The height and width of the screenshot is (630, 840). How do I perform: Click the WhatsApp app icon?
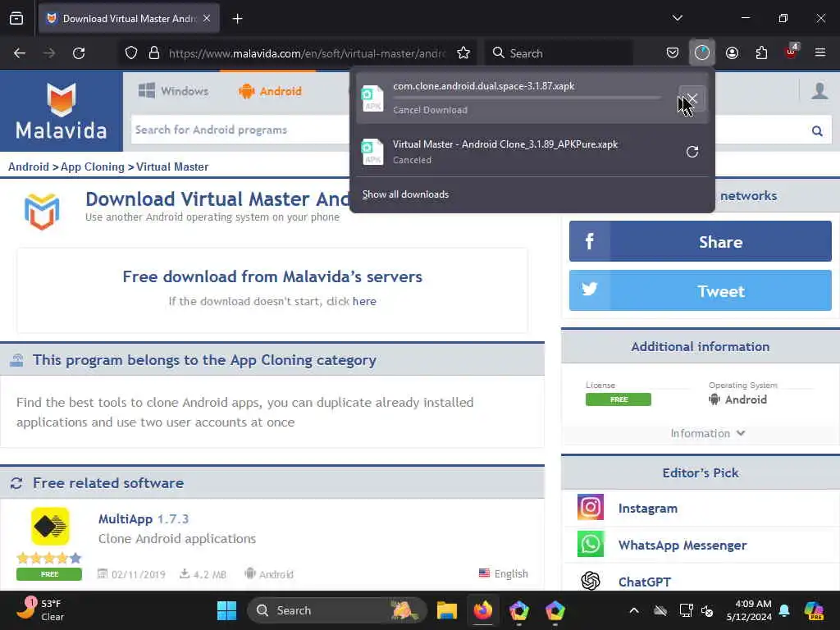point(591,544)
